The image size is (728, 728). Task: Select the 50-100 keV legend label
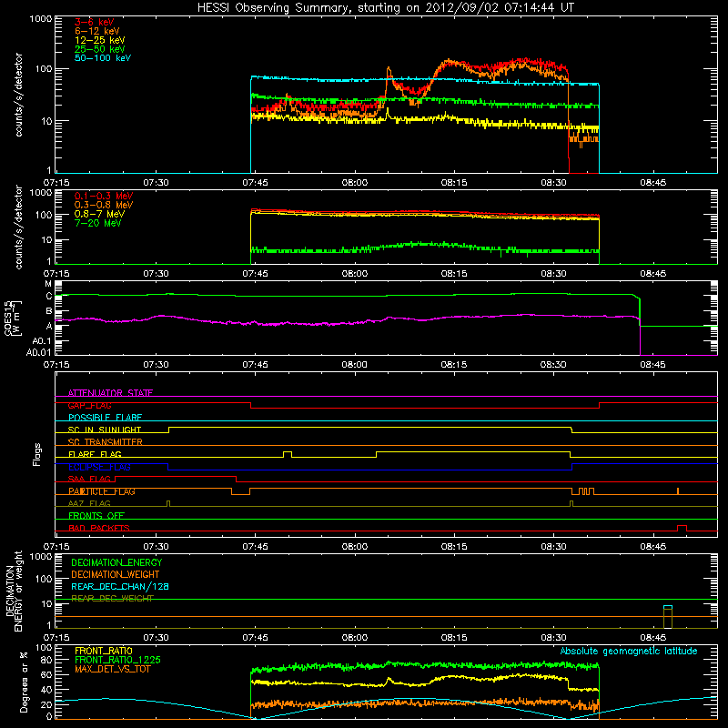tap(103, 58)
